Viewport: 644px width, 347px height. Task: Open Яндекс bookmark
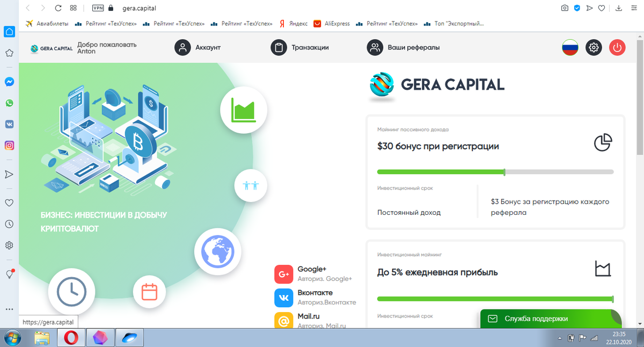[x=293, y=24]
